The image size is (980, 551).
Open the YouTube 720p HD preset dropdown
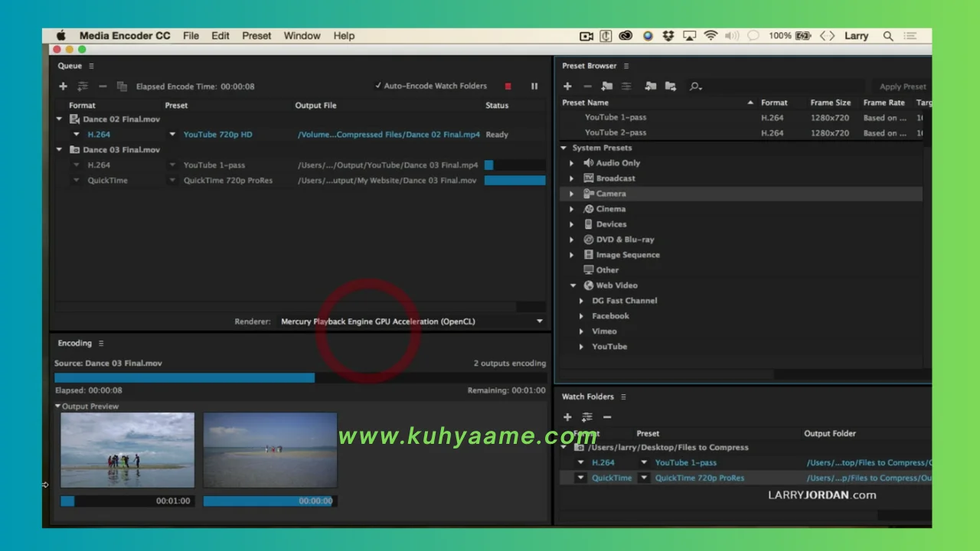(x=172, y=135)
